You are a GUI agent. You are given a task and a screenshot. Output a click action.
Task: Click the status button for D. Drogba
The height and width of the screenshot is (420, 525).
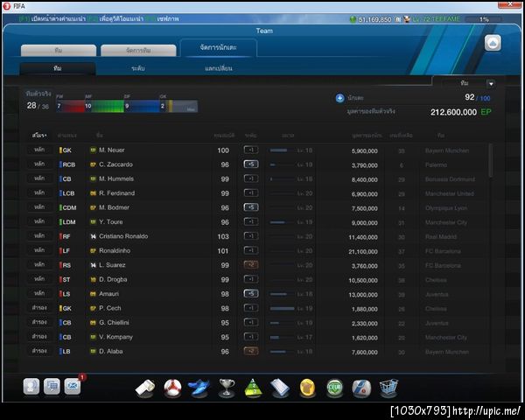tap(39, 279)
